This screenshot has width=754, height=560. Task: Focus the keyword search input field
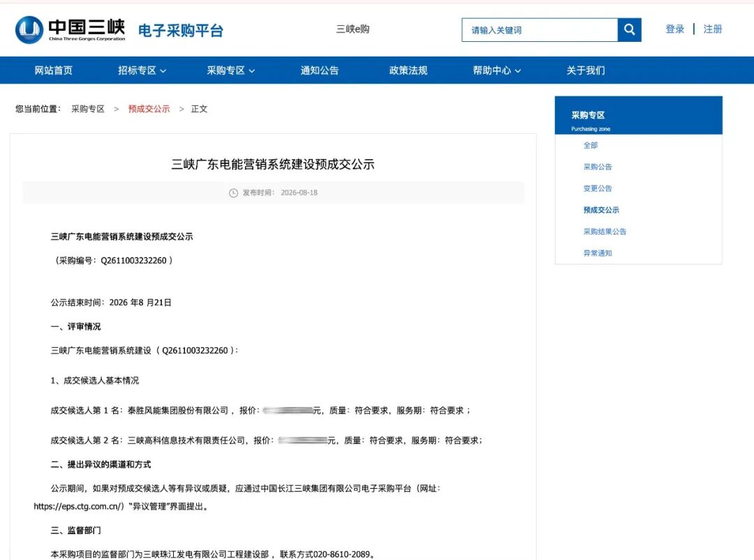click(540, 30)
